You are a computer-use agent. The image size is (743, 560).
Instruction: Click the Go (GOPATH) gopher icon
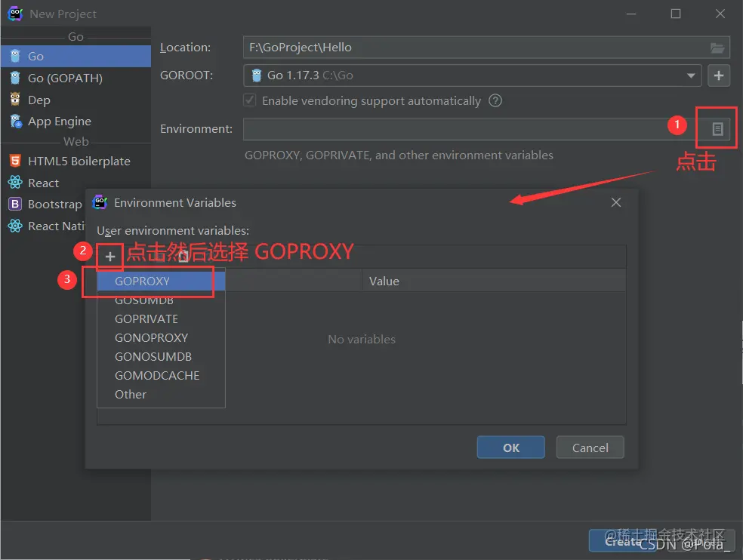pyautogui.click(x=15, y=78)
